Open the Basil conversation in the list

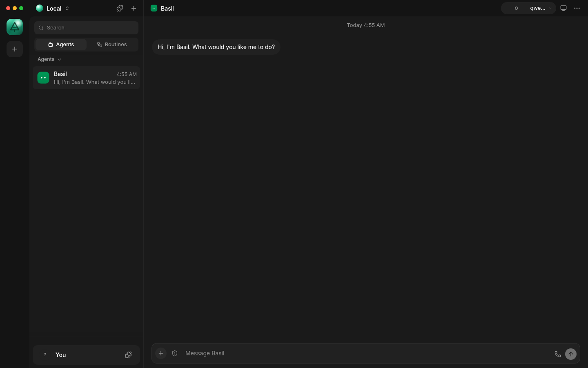point(86,78)
